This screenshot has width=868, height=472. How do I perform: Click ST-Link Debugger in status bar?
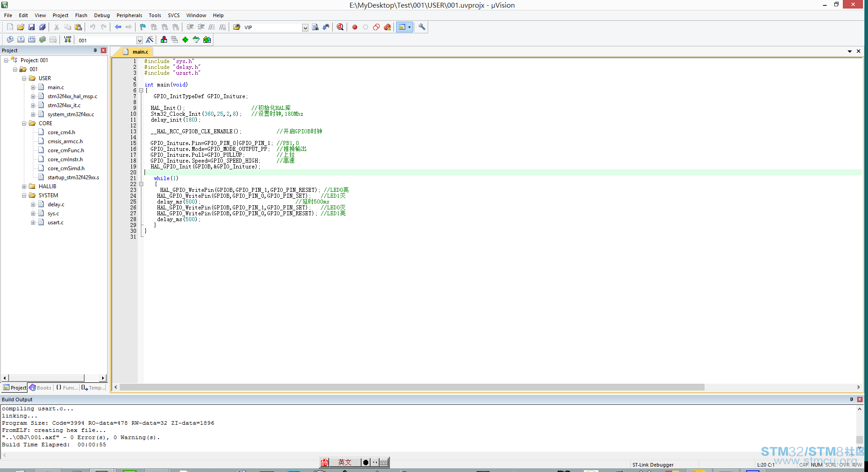click(653, 465)
